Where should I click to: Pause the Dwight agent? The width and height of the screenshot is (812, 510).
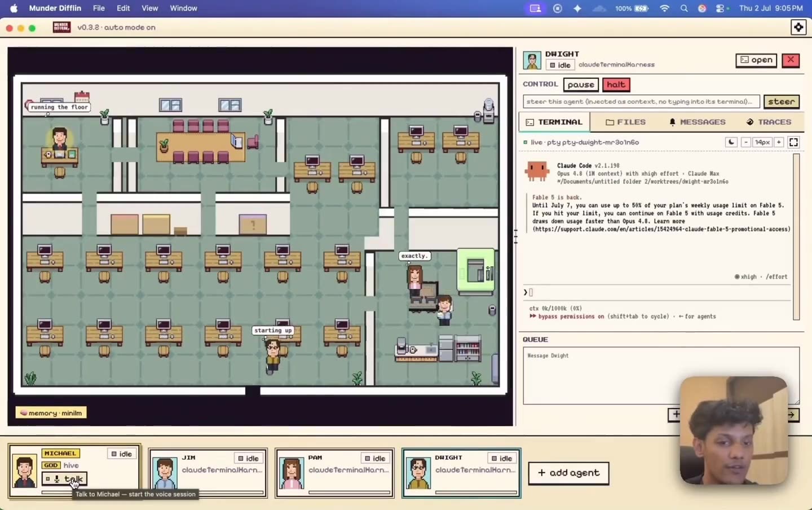point(581,85)
